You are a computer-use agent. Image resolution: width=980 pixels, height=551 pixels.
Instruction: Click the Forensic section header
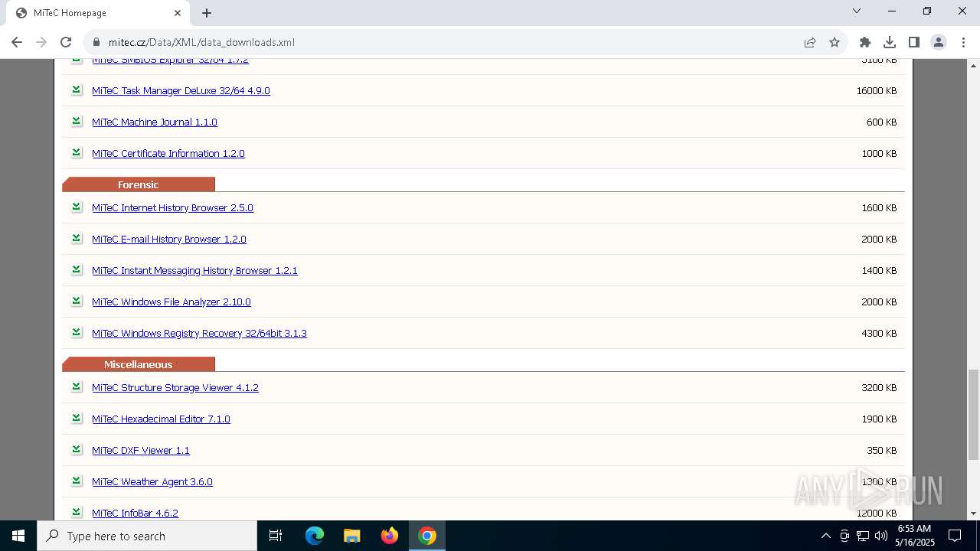coord(139,184)
